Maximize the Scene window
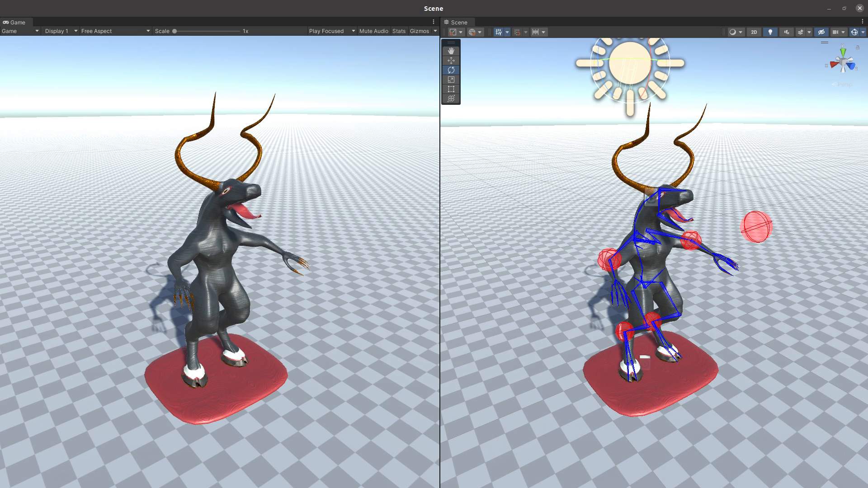 click(x=844, y=8)
